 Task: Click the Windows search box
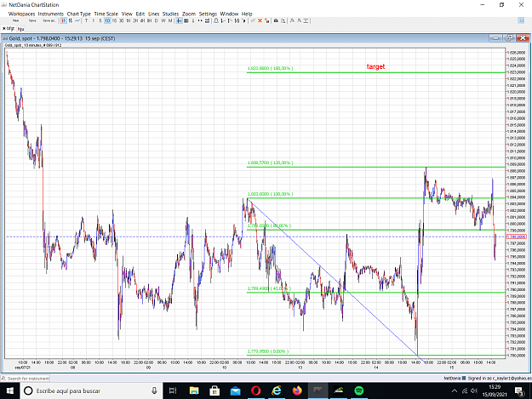(92, 390)
